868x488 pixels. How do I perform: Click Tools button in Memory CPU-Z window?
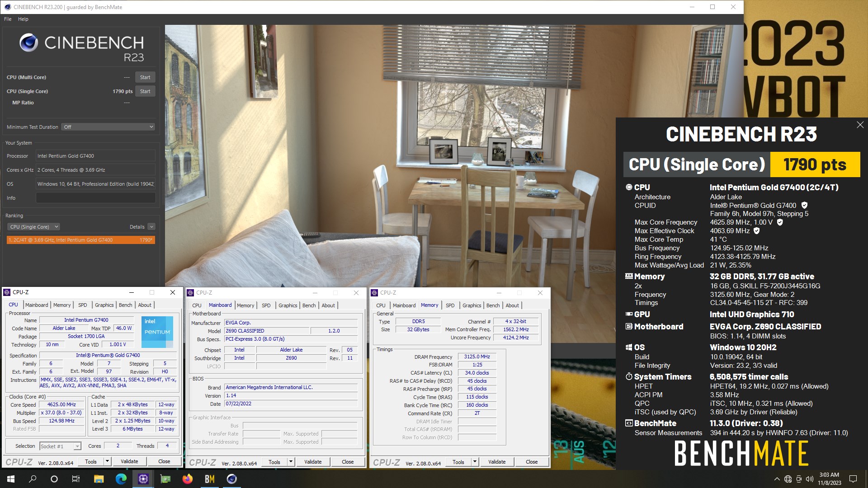click(458, 462)
